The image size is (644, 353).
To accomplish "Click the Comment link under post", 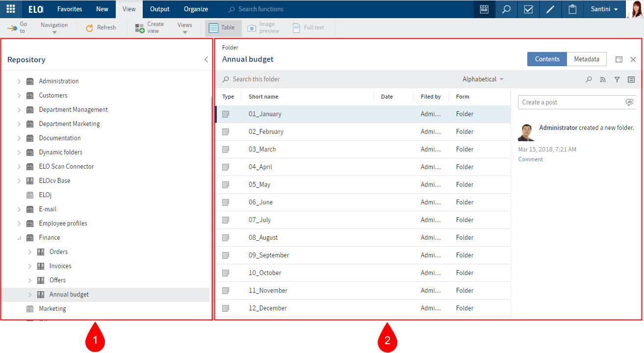I will pos(530,159).
